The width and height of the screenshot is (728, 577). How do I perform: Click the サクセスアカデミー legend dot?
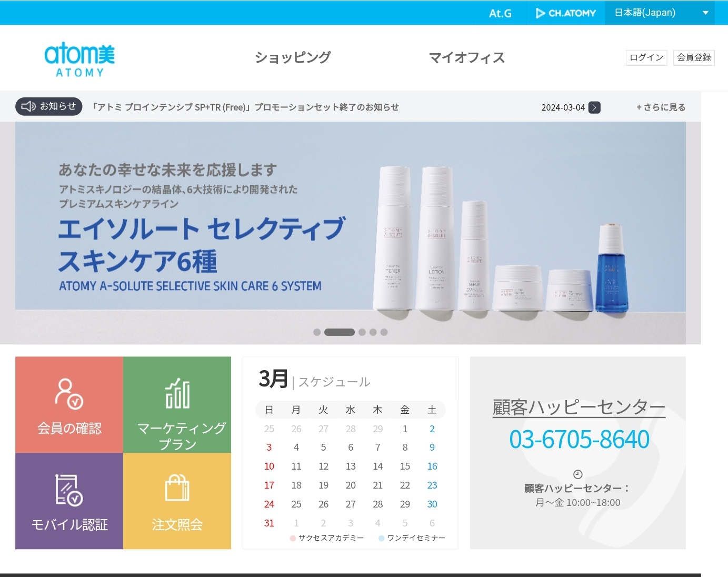(x=293, y=538)
